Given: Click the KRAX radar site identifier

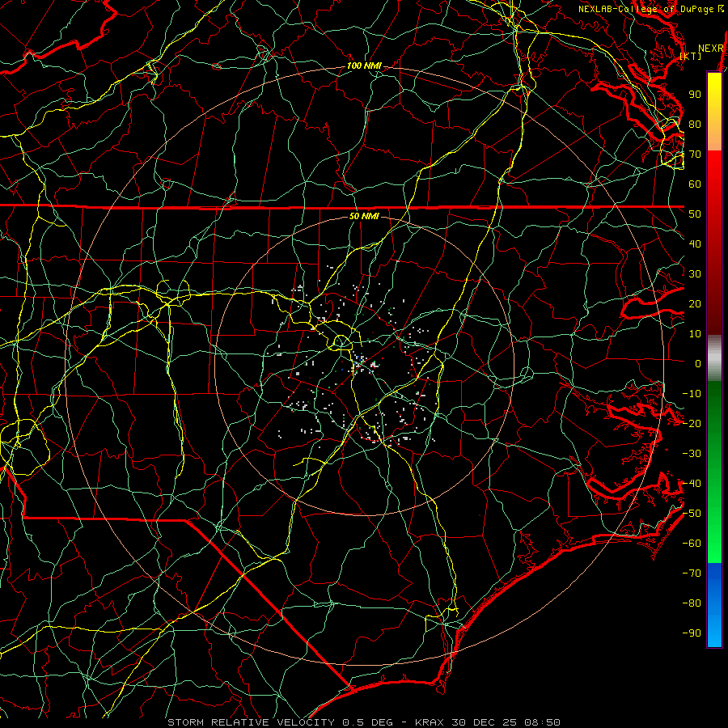Looking at the screenshot, I should [429, 722].
